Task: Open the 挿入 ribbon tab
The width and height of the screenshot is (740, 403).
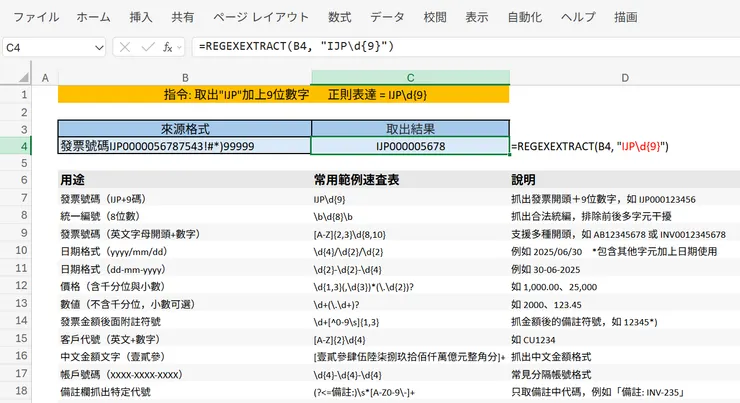Action: (x=141, y=17)
